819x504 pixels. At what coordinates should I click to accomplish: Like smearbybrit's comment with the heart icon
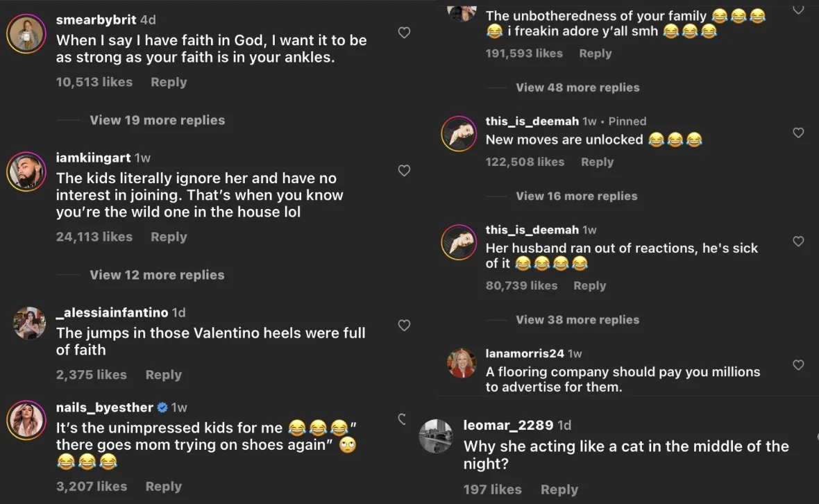[404, 33]
